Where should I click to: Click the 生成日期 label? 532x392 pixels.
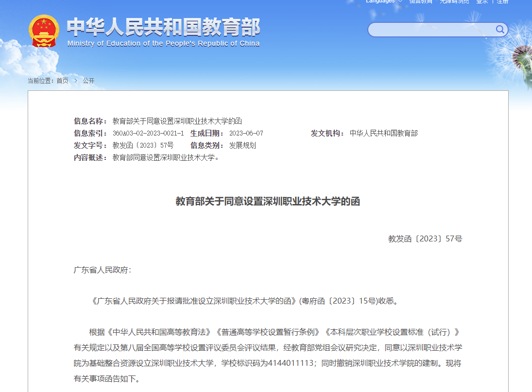[207, 133]
